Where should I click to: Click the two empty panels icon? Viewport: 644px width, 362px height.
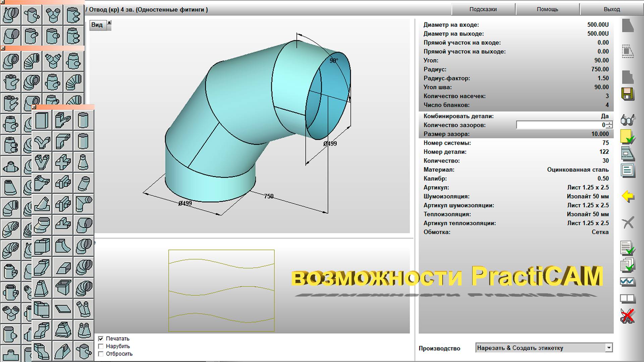pos(628,298)
